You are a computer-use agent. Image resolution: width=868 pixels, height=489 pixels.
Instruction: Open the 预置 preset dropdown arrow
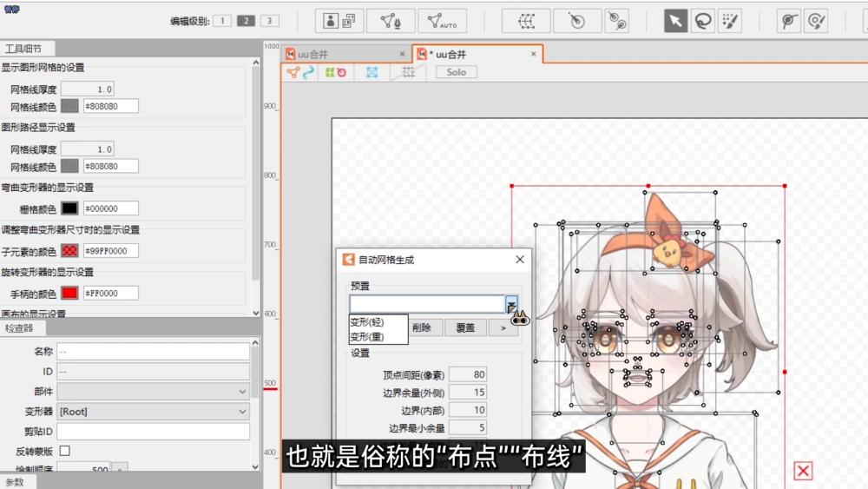point(511,304)
